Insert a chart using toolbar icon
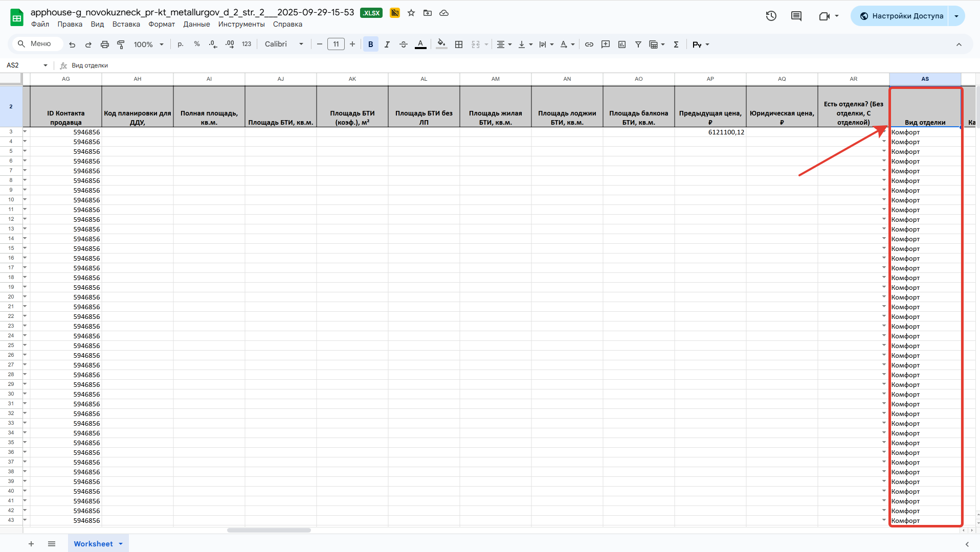980x552 pixels. [x=622, y=44]
